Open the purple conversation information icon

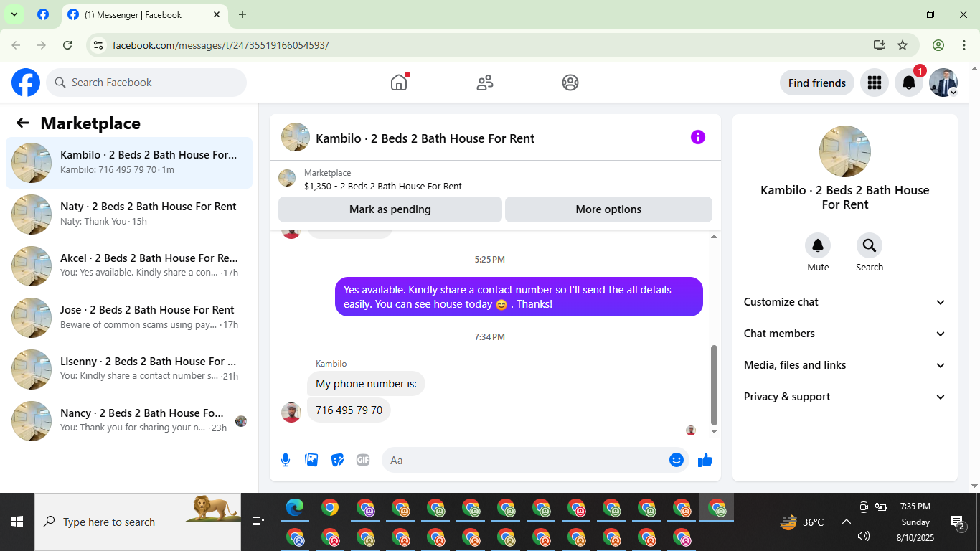point(698,137)
